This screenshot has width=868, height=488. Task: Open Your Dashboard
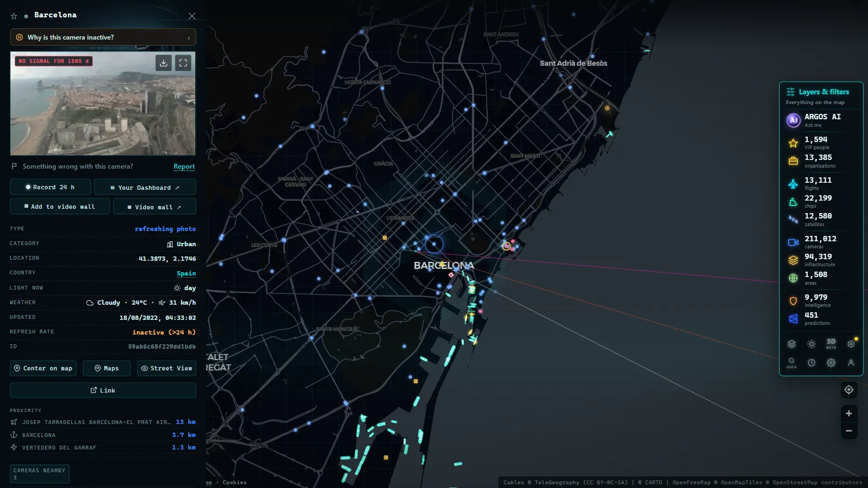pos(145,188)
